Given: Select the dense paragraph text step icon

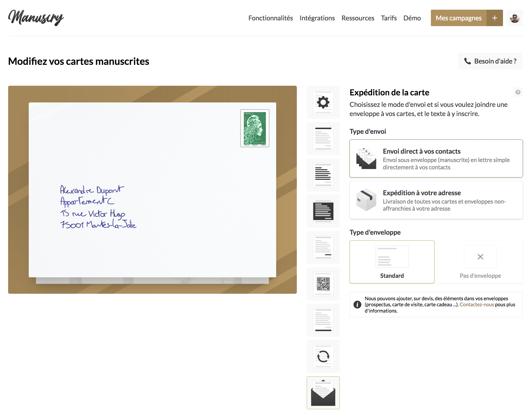Looking at the screenshot, I should point(323,175).
